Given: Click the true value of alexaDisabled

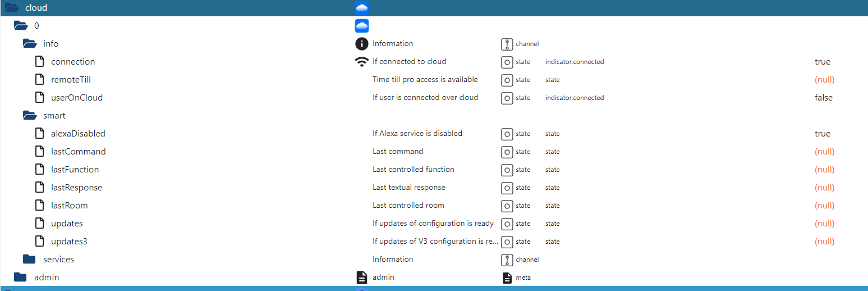Looking at the screenshot, I should pos(823,134).
